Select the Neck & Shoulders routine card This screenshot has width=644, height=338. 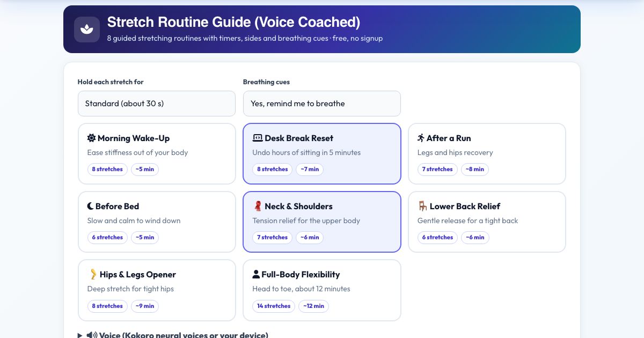322,222
